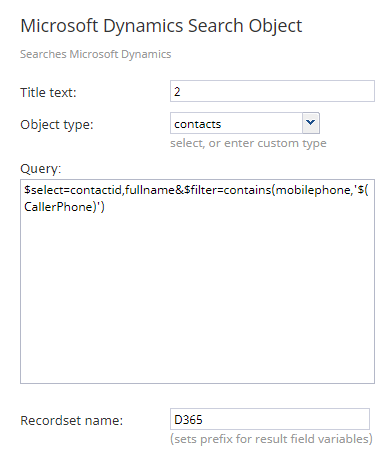This screenshot has width=389, height=468.
Task: Place cursor on 'CallerPhone' in query text
Action: point(60,207)
